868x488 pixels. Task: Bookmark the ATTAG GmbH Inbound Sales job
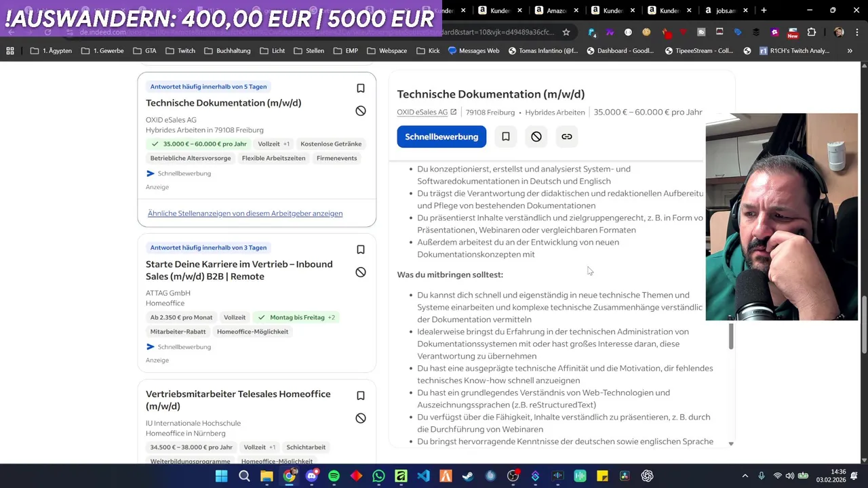pyautogui.click(x=361, y=249)
